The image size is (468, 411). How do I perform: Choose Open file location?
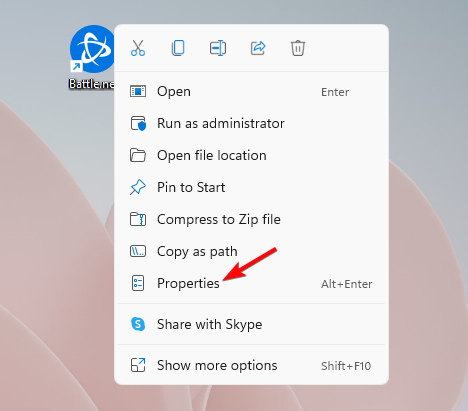(x=251, y=155)
